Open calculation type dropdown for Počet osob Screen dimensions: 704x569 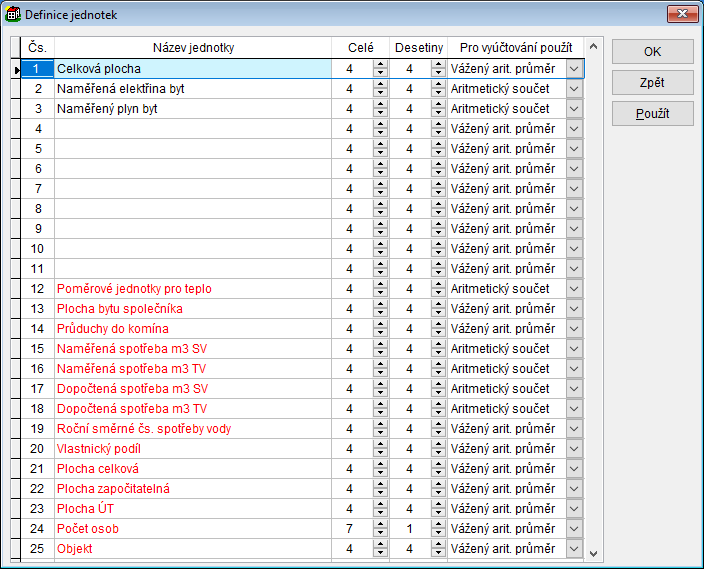coord(574,529)
